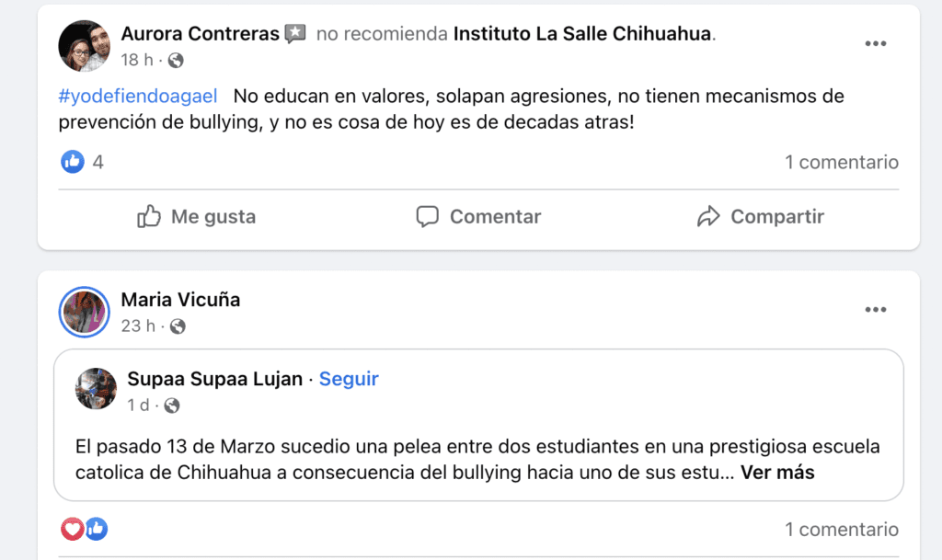Click the heart reaction icon on Maria's post
942x560 pixels.
click(72, 529)
